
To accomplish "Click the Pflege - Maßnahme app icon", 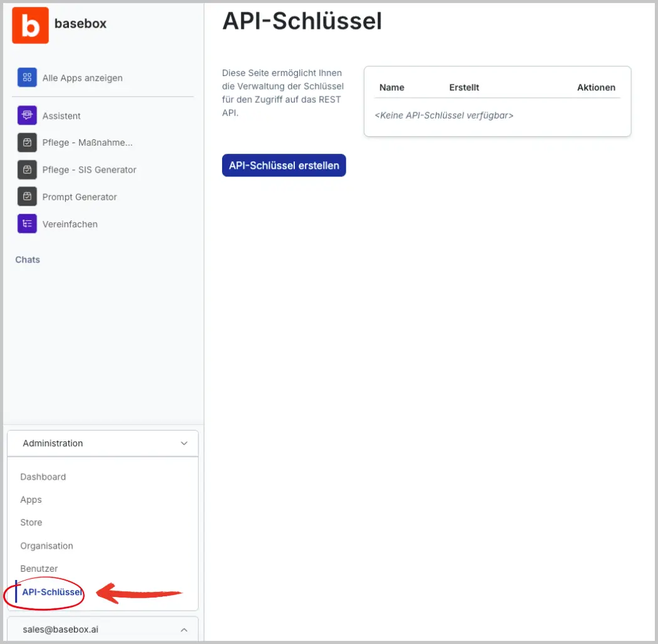I will tap(27, 142).
